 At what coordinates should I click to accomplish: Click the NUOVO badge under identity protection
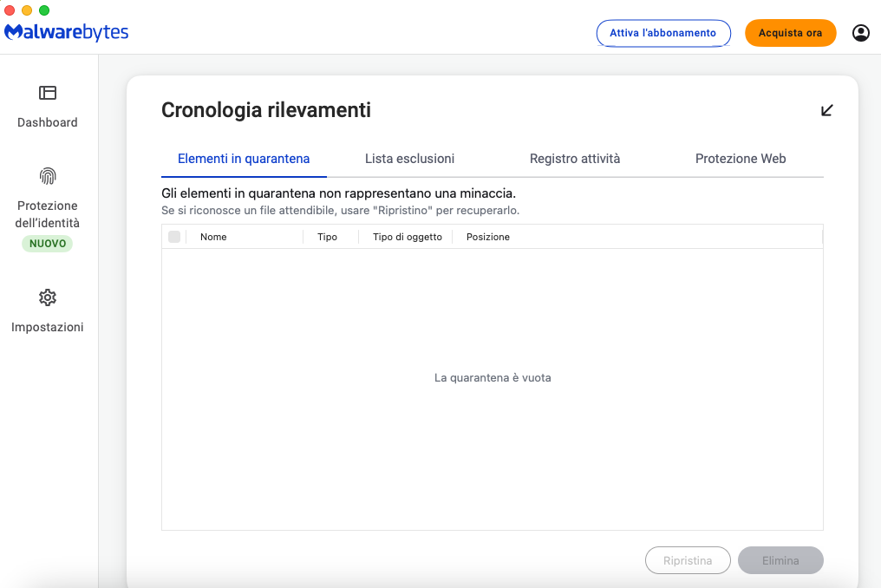coord(48,244)
